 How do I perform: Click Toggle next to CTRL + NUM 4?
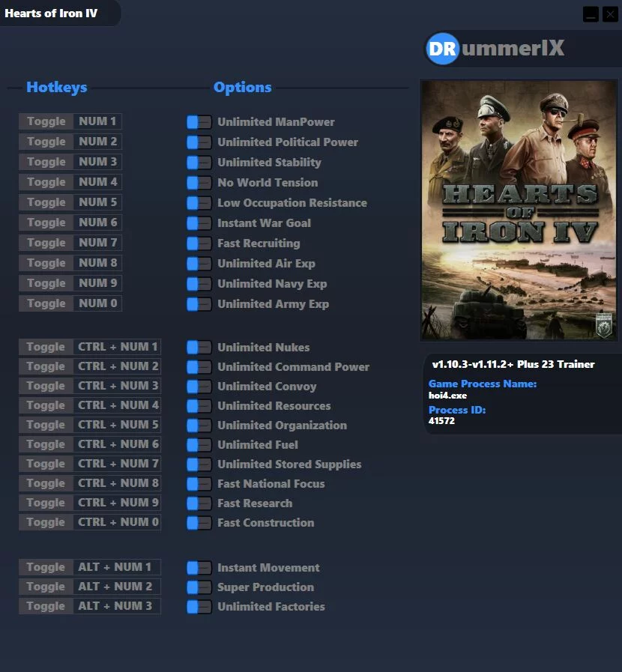(x=46, y=405)
